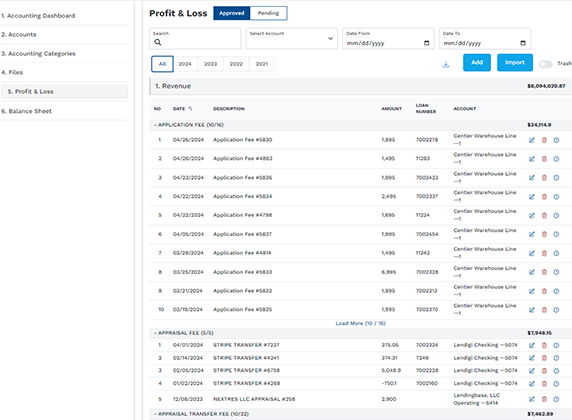The width and height of the screenshot is (572, 420).
Task: View history of Application Fee #5830
Action: pos(556,140)
